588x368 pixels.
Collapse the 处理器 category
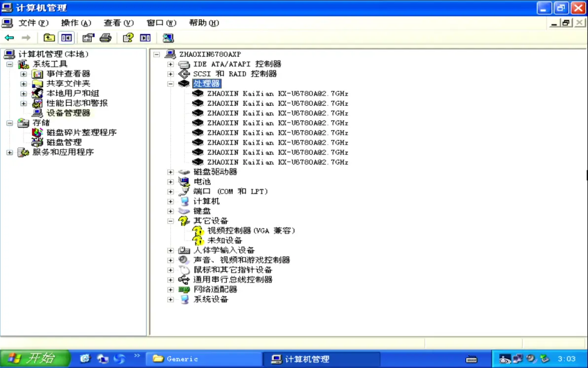tap(171, 84)
